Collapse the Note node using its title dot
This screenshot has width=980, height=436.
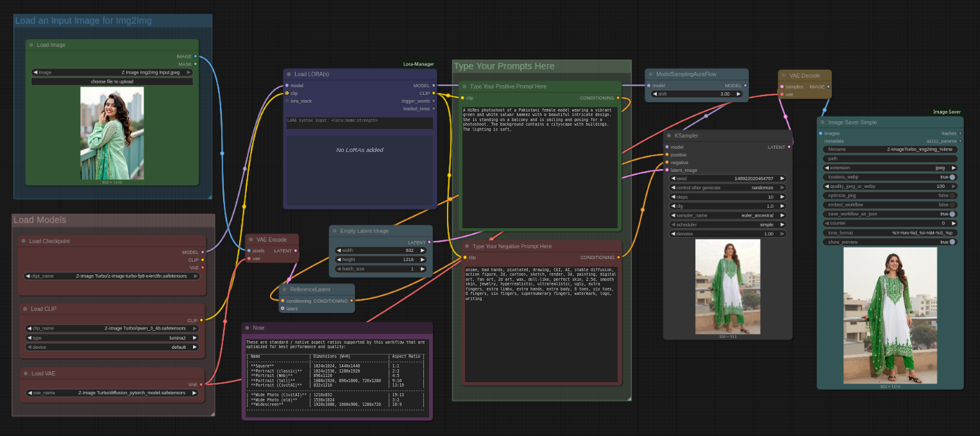coord(247,328)
